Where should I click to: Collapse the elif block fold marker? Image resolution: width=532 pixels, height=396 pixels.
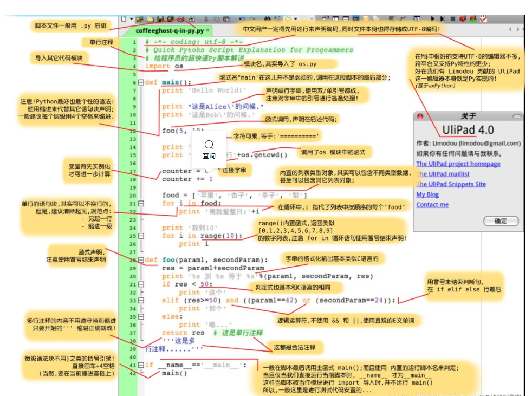(x=141, y=300)
